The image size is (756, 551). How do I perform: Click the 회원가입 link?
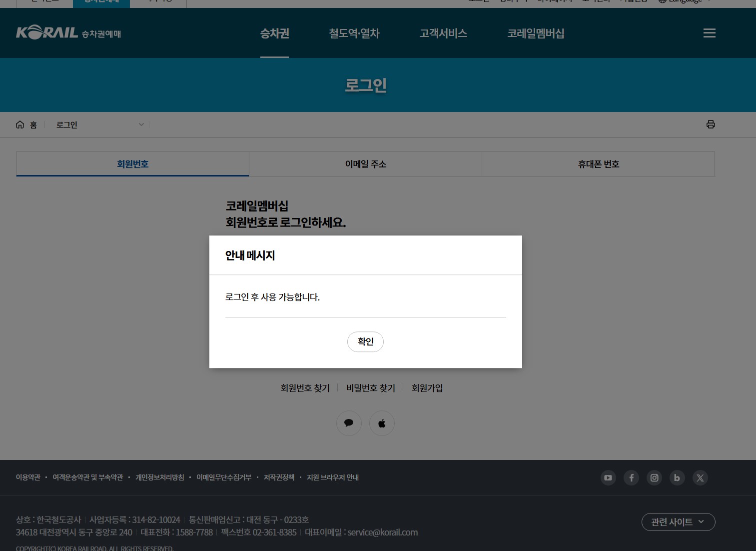pyautogui.click(x=427, y=388)
